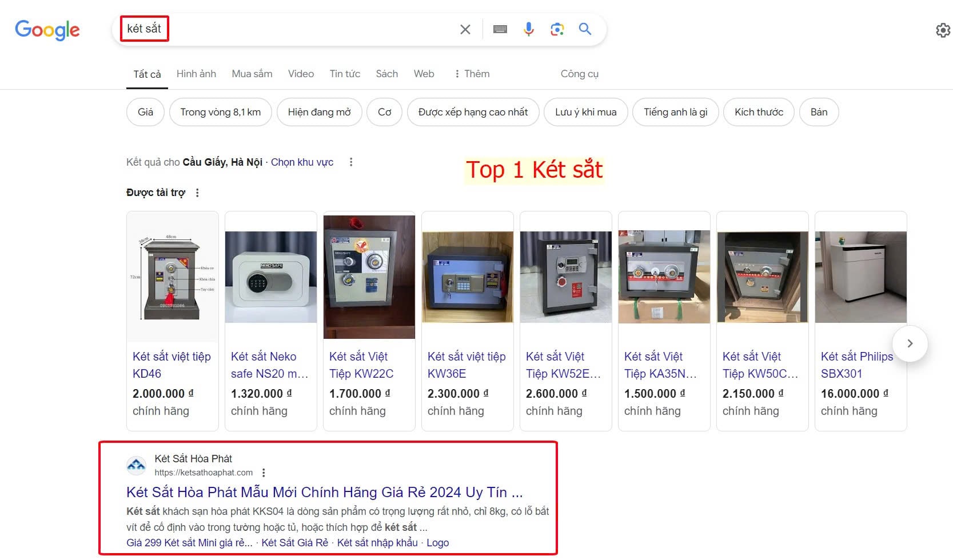
Task: Switch to the Mua sắm tab
Action: click(252, 74)
